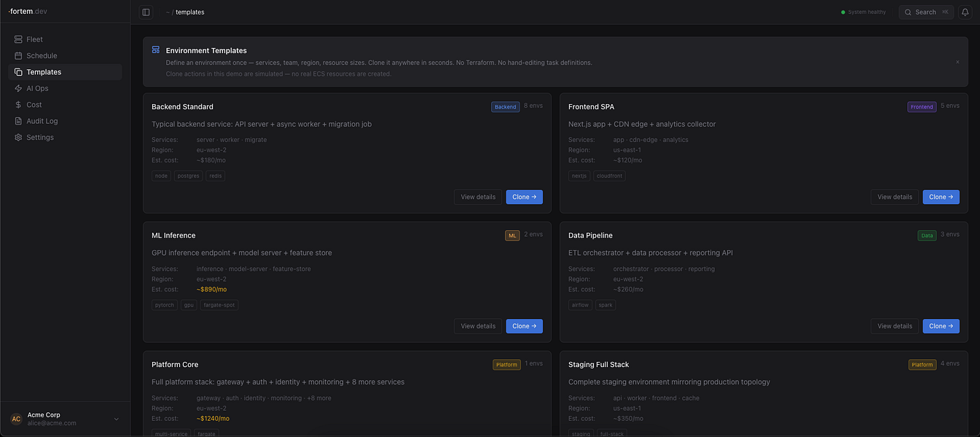Screen dimensions: 980x437
Task: Clone the ML Inference template
Action: pyautogui.click(x=525, y=326)
